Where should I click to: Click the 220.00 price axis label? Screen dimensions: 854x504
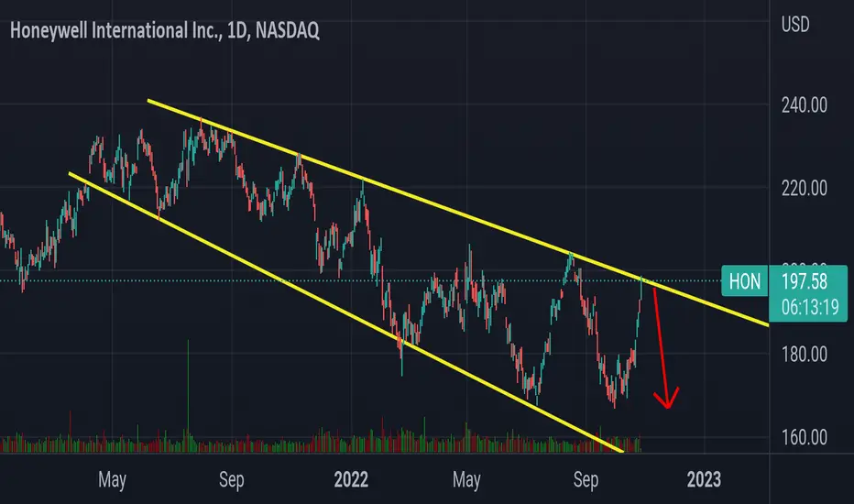[x=804, y=189]
